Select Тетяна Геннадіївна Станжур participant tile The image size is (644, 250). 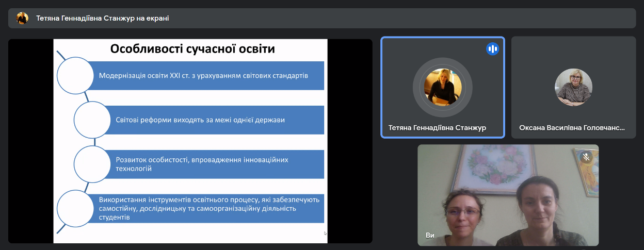(442, 87)
